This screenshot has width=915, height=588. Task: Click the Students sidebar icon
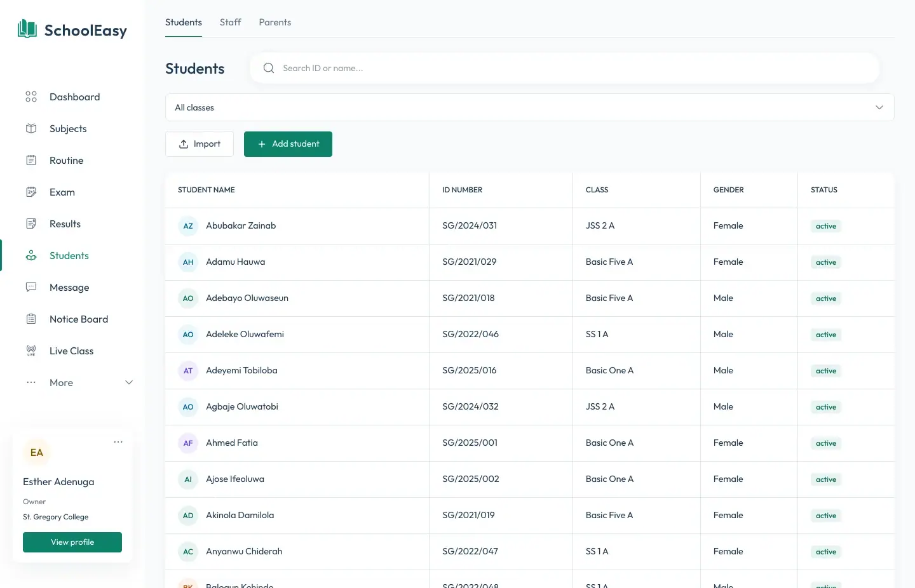(x=31, y=255)
